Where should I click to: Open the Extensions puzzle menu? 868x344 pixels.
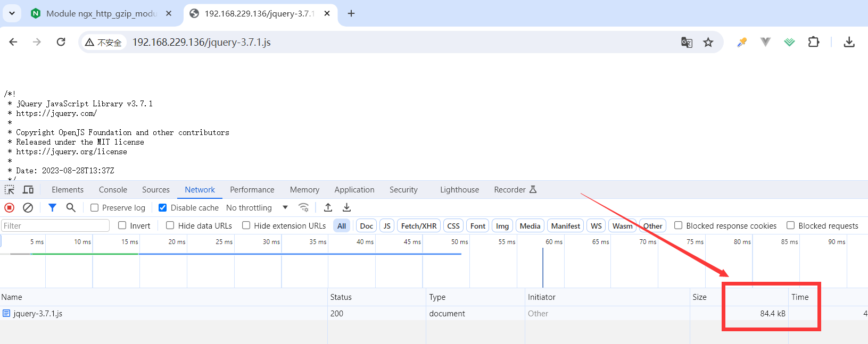click(x=814, y=42)
